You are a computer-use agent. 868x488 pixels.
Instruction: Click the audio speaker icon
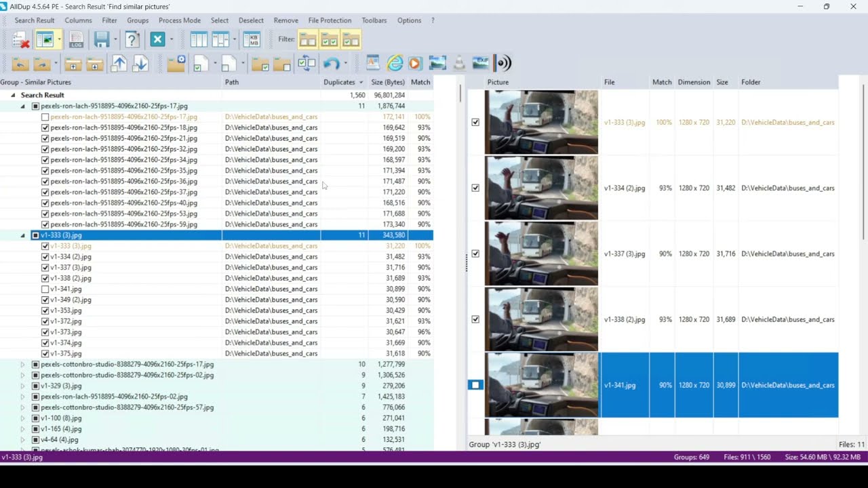tap(502, 64)
